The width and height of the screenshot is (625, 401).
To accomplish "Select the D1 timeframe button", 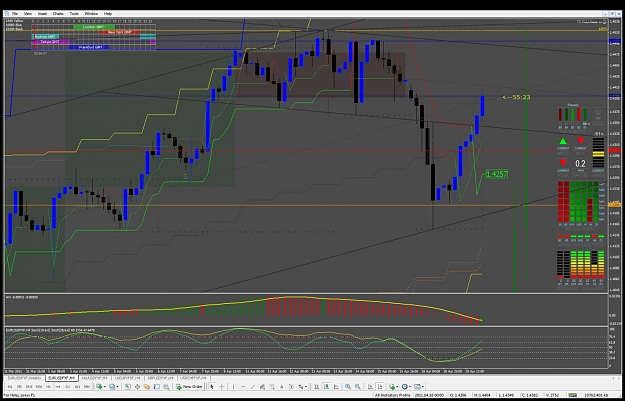I will point(67,387).
